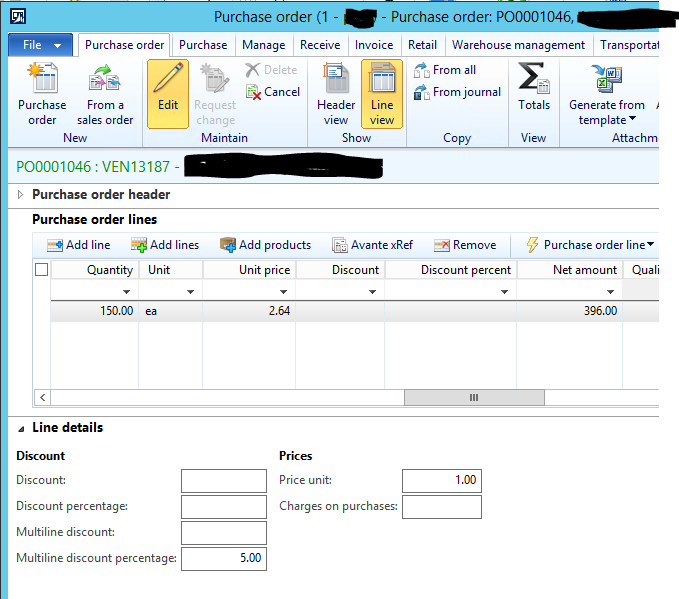
Task: Open the Quantity column filter dropdown
Action: (127, 292)
